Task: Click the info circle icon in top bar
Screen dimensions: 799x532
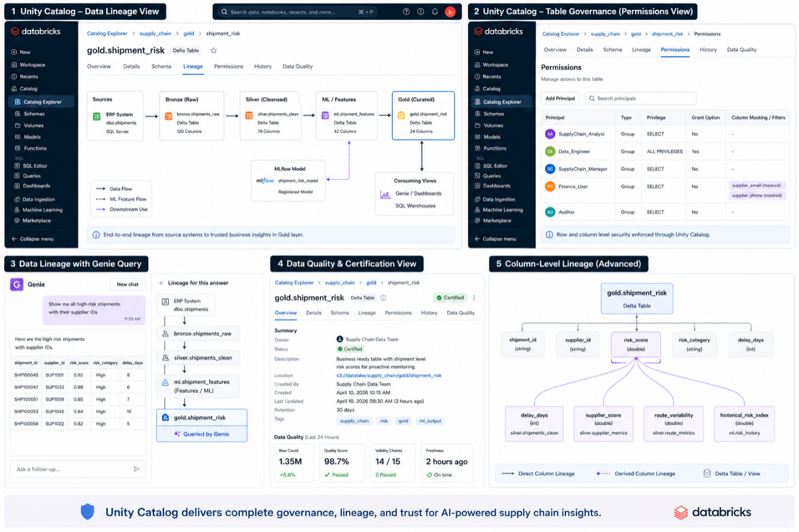Action: coord(421,12)
